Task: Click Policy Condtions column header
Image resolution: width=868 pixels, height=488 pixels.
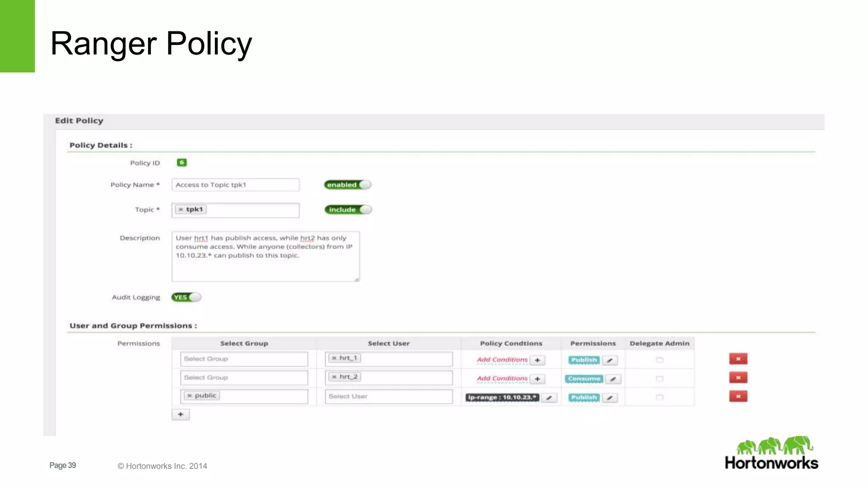Action: point(511,344)
